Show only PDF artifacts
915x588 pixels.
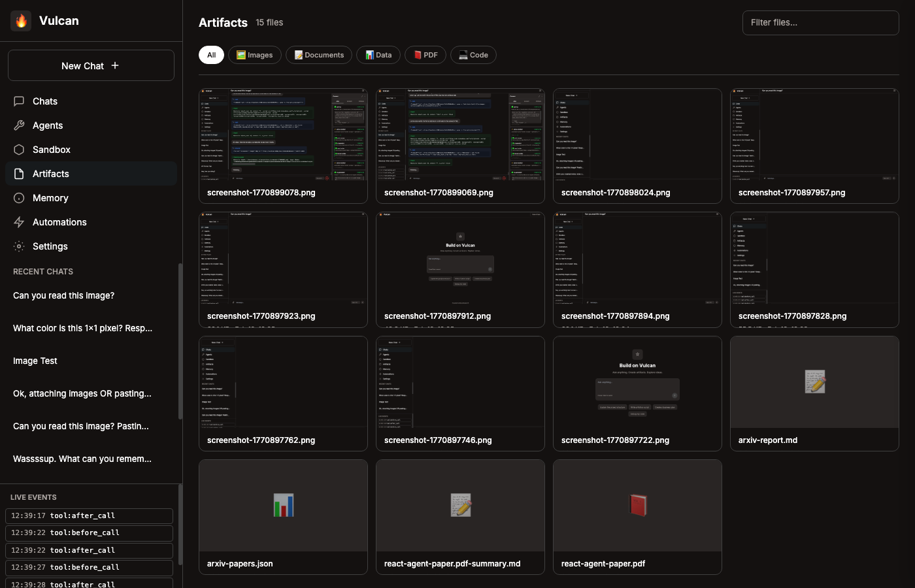tap(425, 55)
